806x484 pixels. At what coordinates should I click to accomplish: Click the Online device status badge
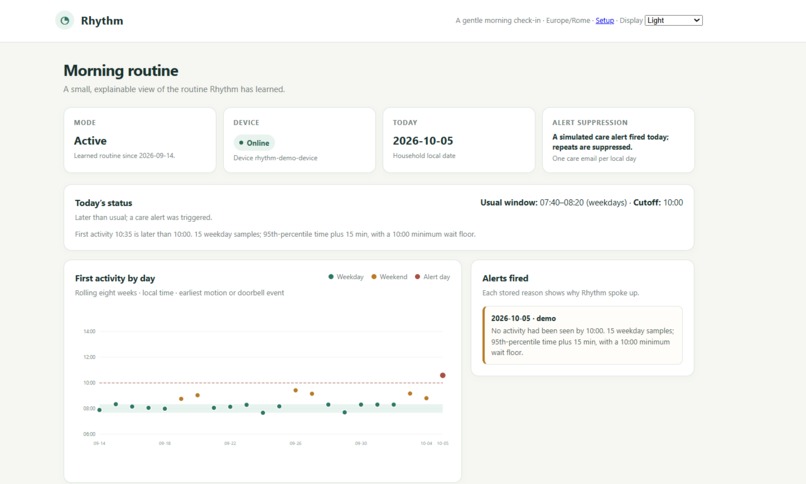254,143
